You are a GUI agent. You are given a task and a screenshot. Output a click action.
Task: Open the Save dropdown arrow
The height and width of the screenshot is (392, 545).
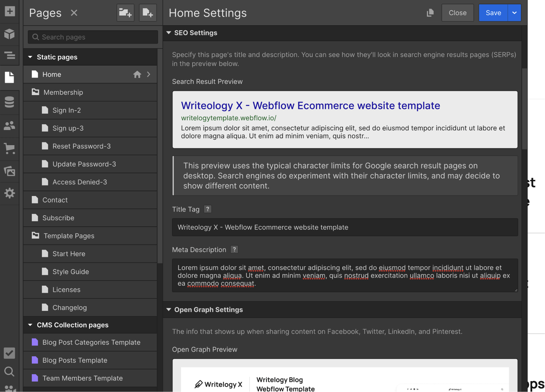tap(514, 13)
